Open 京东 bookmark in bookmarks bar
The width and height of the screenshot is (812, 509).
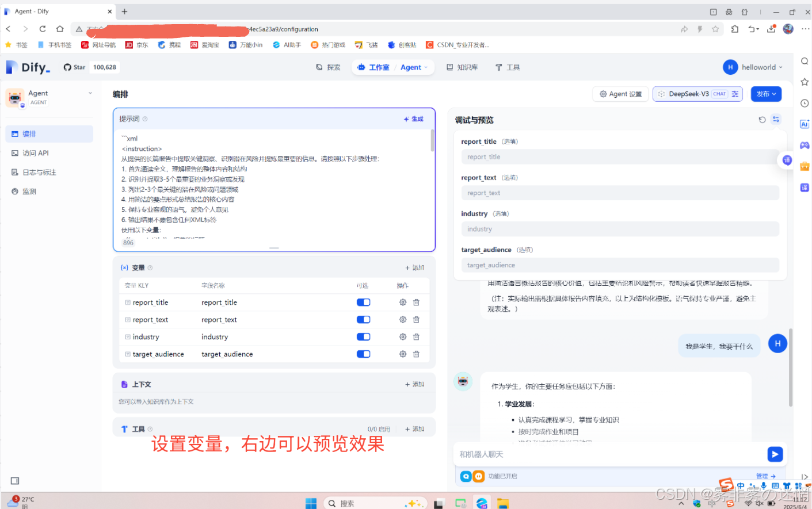coord(137,45)
